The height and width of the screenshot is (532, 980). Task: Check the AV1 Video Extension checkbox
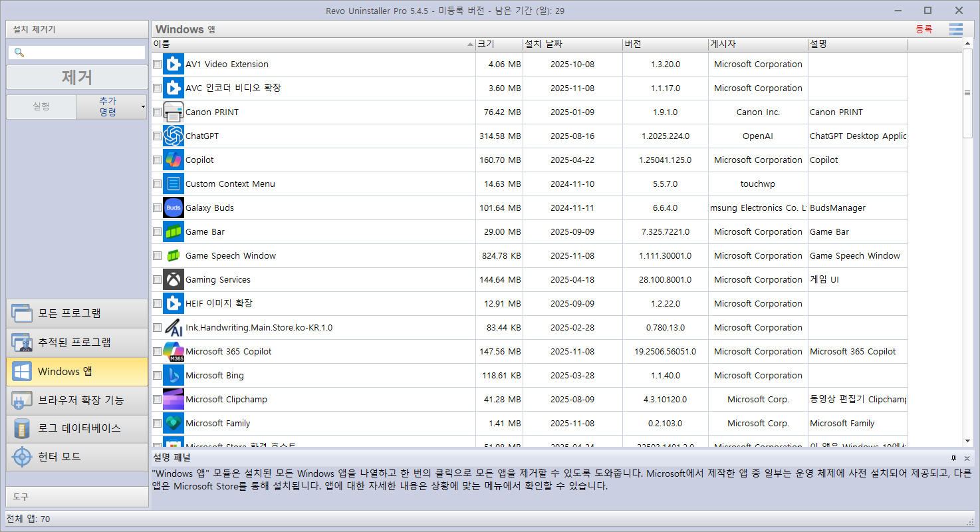point(157,65)
